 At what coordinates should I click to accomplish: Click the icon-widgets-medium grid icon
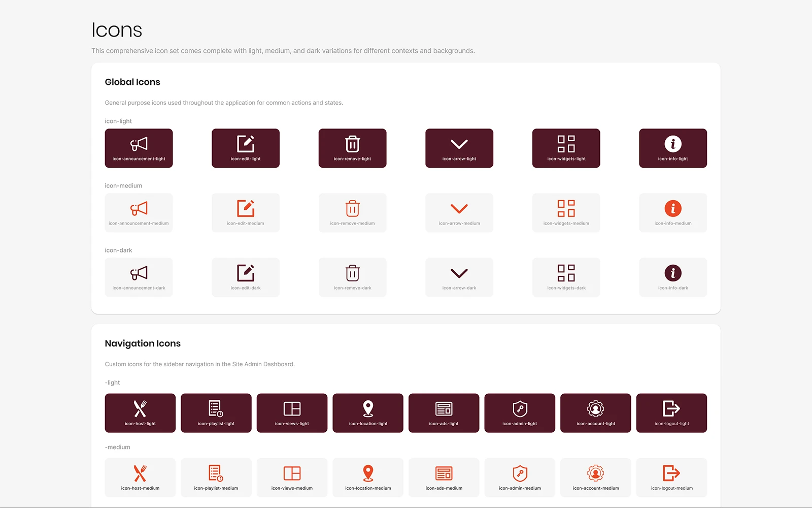566,208
